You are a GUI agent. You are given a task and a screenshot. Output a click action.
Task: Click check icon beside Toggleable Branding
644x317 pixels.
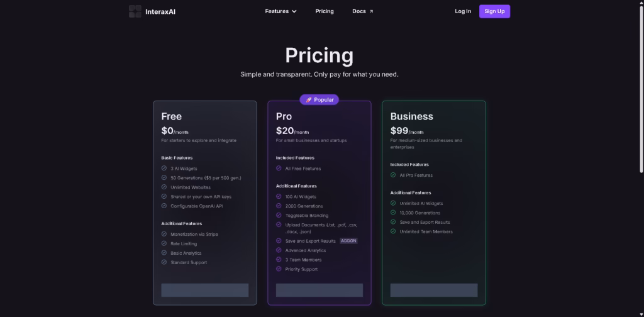(x=279, y=215)
